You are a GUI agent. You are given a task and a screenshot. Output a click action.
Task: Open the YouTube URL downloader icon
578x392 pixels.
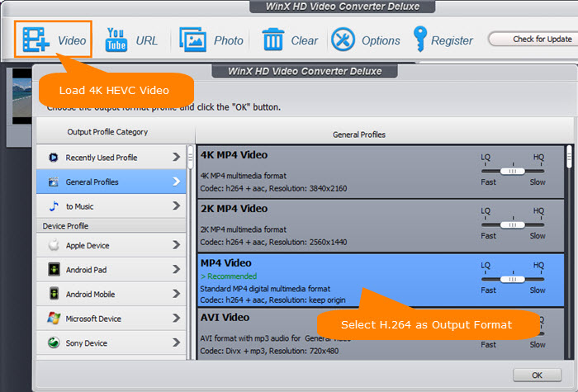[116, 40]
